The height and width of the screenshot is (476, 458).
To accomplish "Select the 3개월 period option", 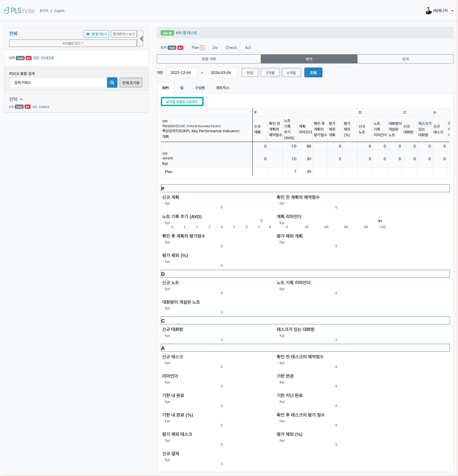I will click(x=270, y=73).
